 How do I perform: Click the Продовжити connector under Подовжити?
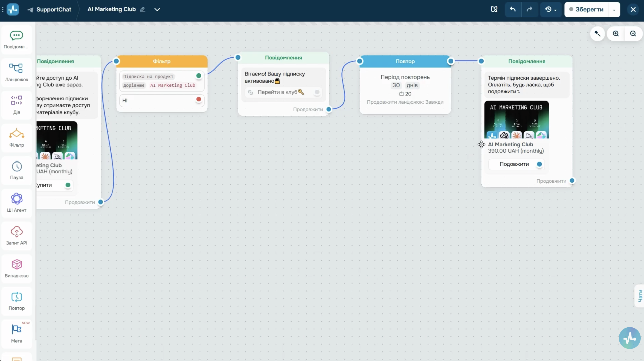coord(572,181)
